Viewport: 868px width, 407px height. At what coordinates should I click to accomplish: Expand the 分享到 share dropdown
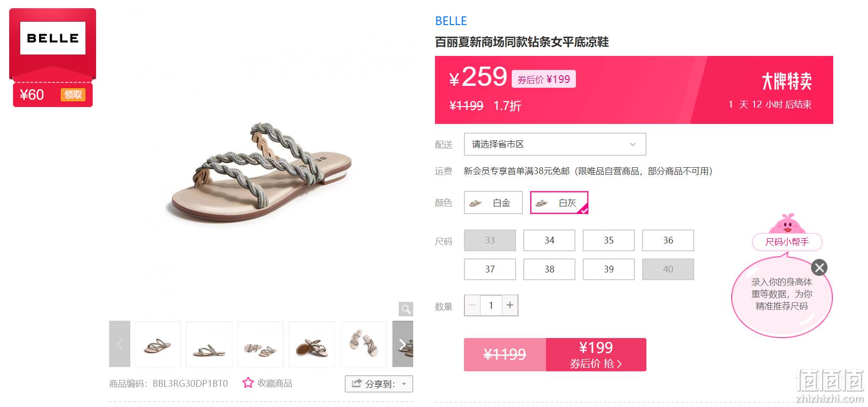pyautogui.click(x=379, y=384)
